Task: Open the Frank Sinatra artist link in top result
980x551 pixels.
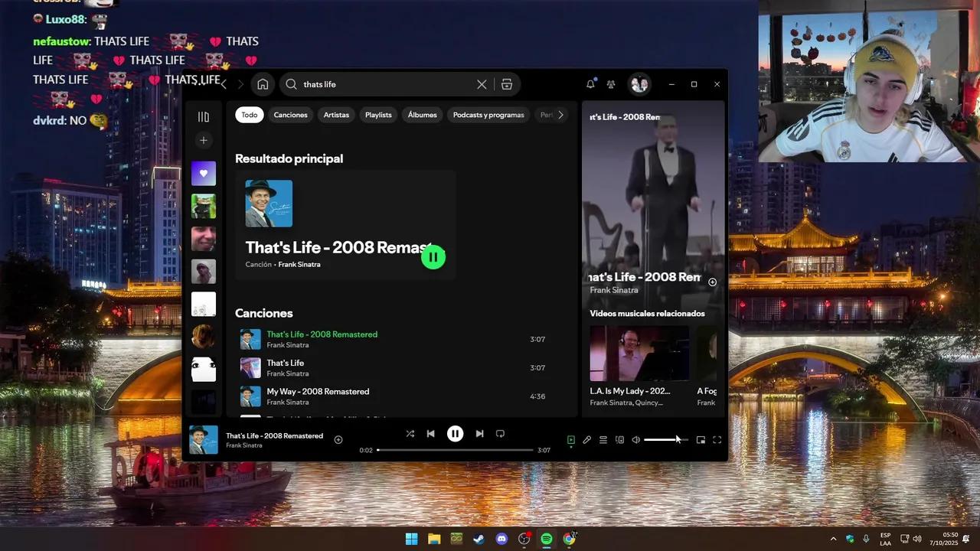Action: click(299, 265)
